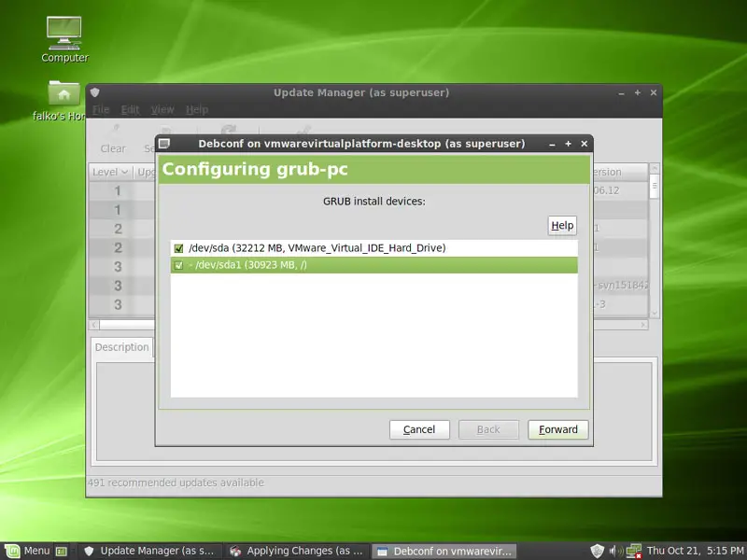Select the Debconf taskbar window button
Image resolution: width=747 pixels, height=560 pixels.
[444, 551]
